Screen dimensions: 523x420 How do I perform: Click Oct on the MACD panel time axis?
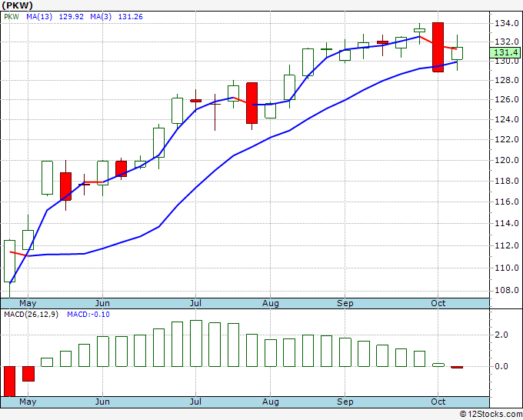[x=438, y=402]
